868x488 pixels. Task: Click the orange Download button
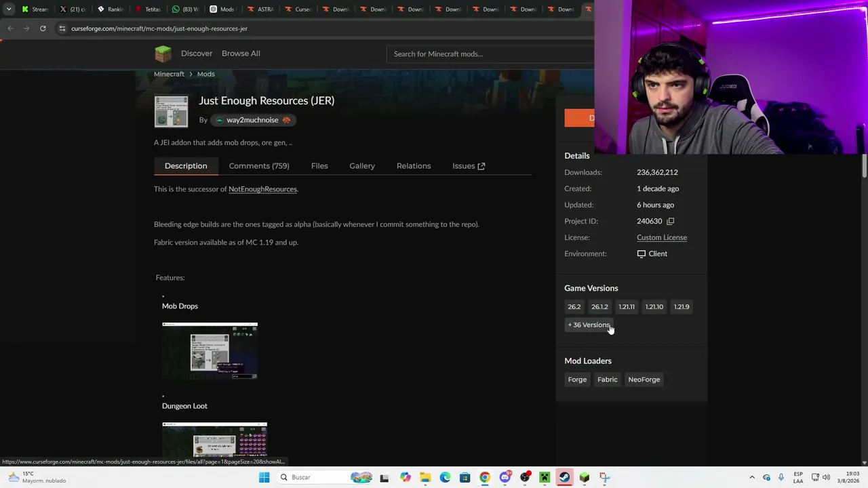click(x=580, y=119)
